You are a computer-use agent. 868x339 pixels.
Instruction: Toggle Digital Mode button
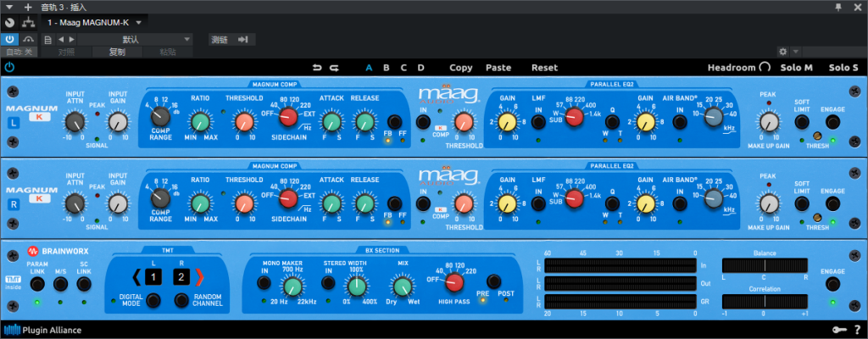pos(153,300)
